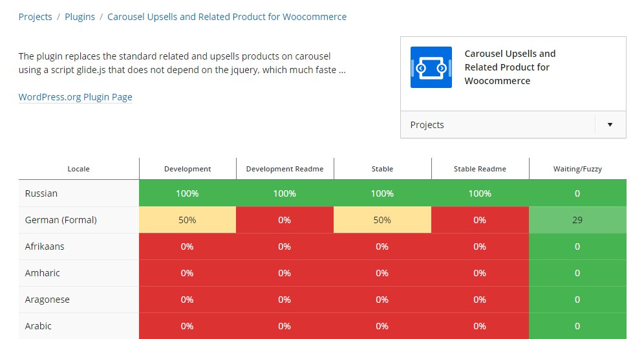Click the Development column header
Screen dimensions: 644x339
click(x=188, y=169)
